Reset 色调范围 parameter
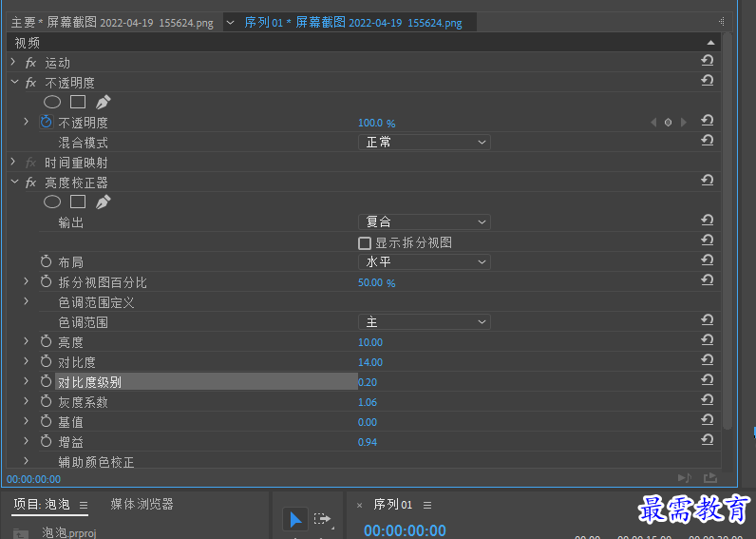Screen dimensions: 756x539 tap(708, 320)
